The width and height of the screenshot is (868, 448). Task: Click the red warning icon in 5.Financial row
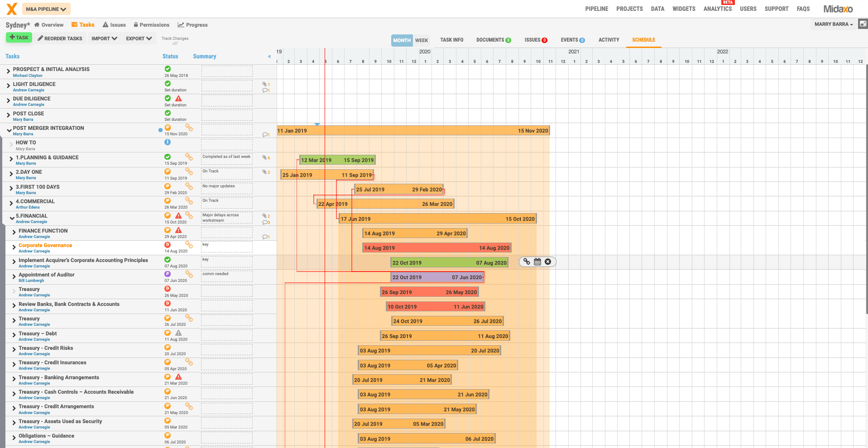178,215
